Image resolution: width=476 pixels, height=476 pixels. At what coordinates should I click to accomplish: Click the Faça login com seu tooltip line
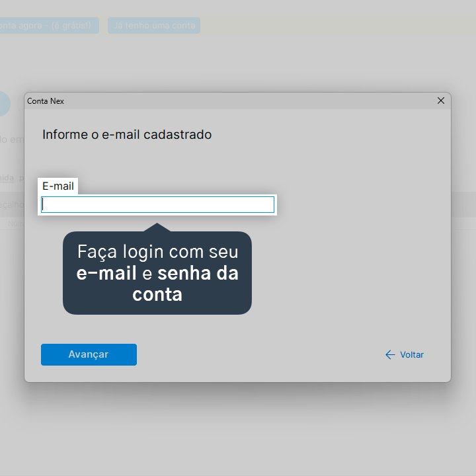(x=157, y=252)
